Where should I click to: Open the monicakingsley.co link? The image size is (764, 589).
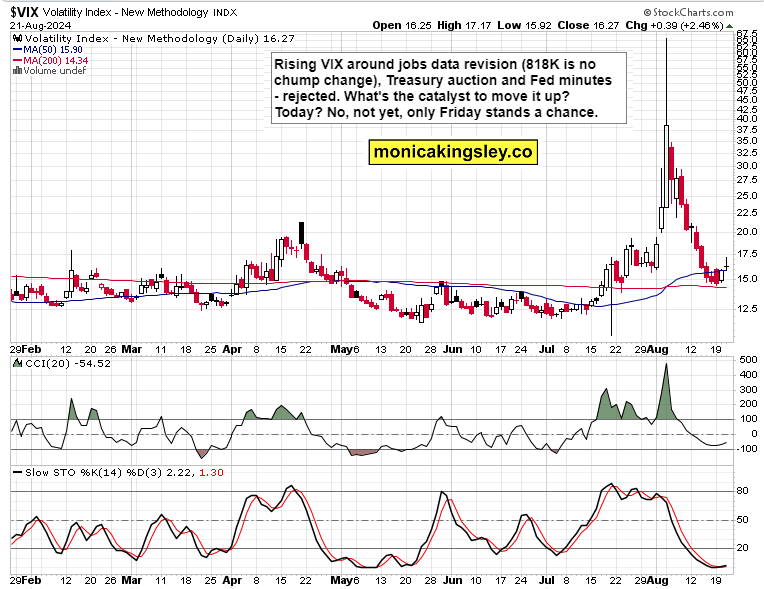[453, 152]
